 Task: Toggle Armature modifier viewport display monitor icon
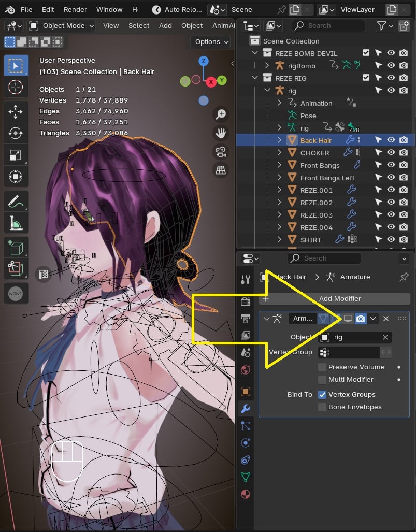click(348, 319)
